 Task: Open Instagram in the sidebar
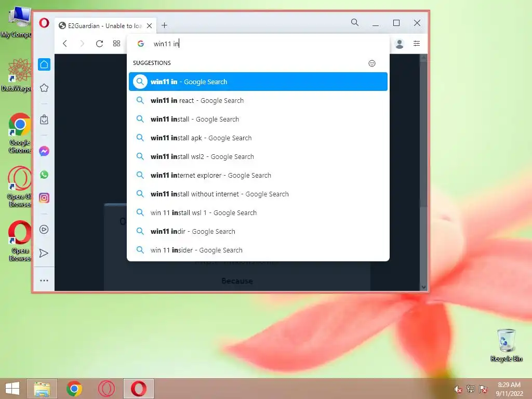pyautogui.click(x=44, y=198)
